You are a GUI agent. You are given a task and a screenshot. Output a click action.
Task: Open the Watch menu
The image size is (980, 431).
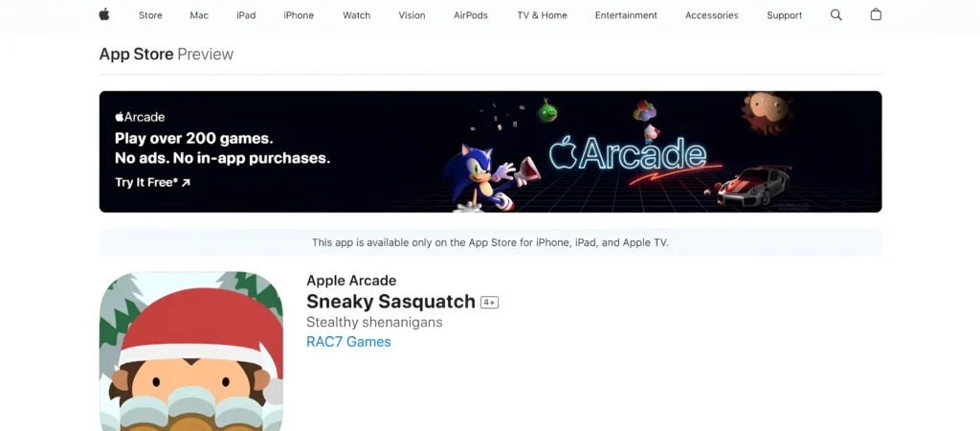coord(357,15)
